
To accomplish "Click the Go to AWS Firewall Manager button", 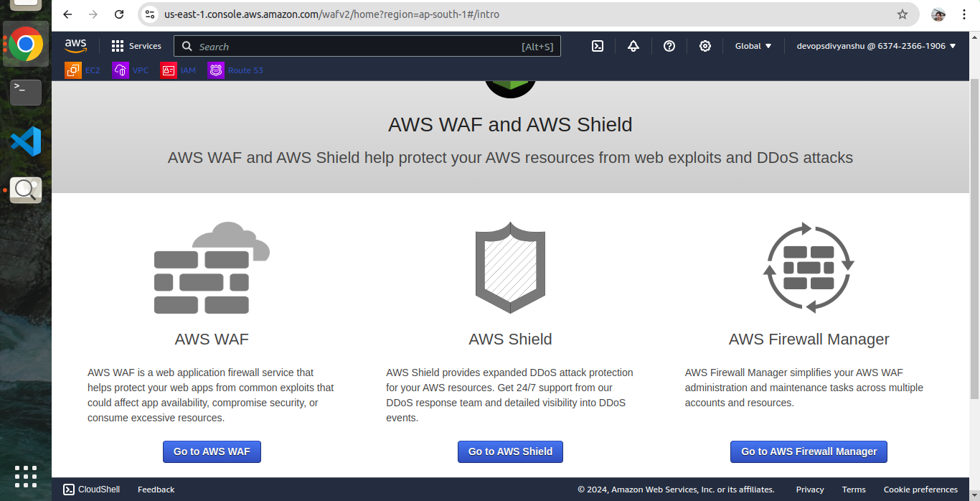I will pos(809,451).
